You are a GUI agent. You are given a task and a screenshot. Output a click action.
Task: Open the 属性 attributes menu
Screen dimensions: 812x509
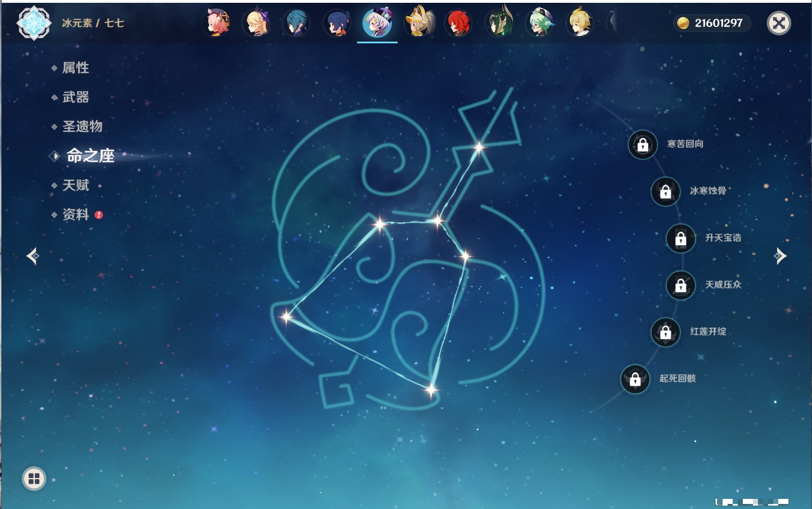pos(75,68)
